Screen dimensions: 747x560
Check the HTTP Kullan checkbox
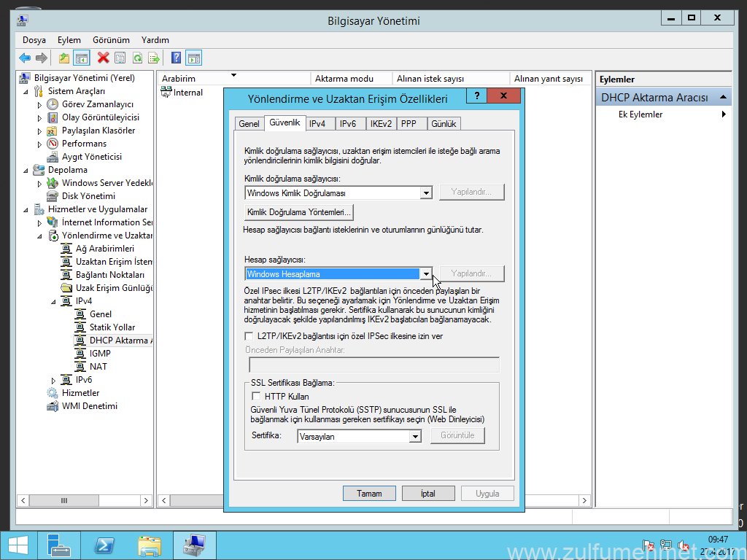coord(255,396)
